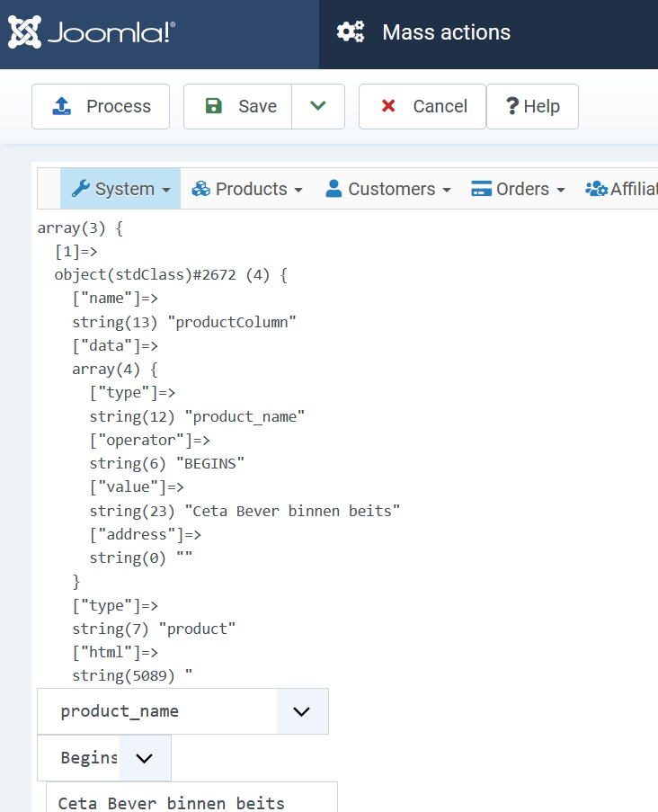The height and width of the screenshot is (812, 658).
Task: Click the System wrench icon
Action: click(x=80, y=189)
